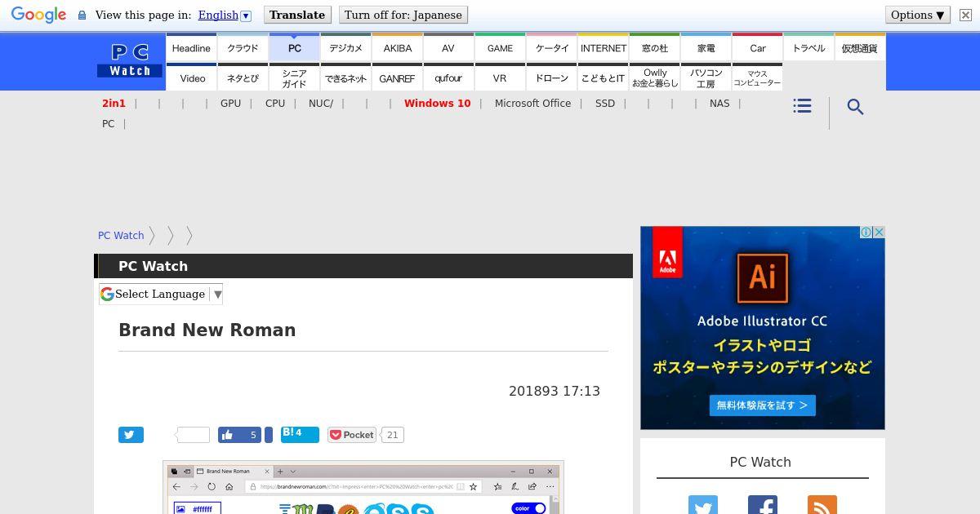The height and width of the screenshot is (514, 980).
Task: Open PC Watch Facebook page in sidebar
Action: click(762, 505)
